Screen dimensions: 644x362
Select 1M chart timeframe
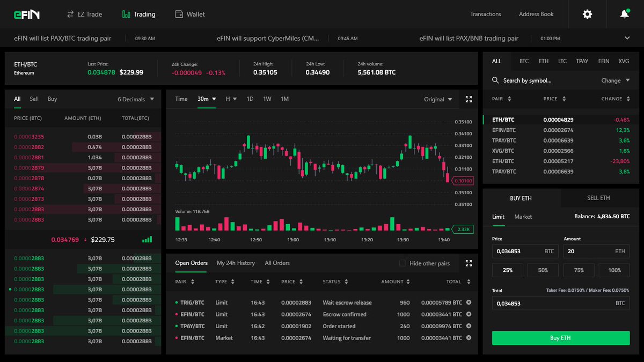[284, 99]
